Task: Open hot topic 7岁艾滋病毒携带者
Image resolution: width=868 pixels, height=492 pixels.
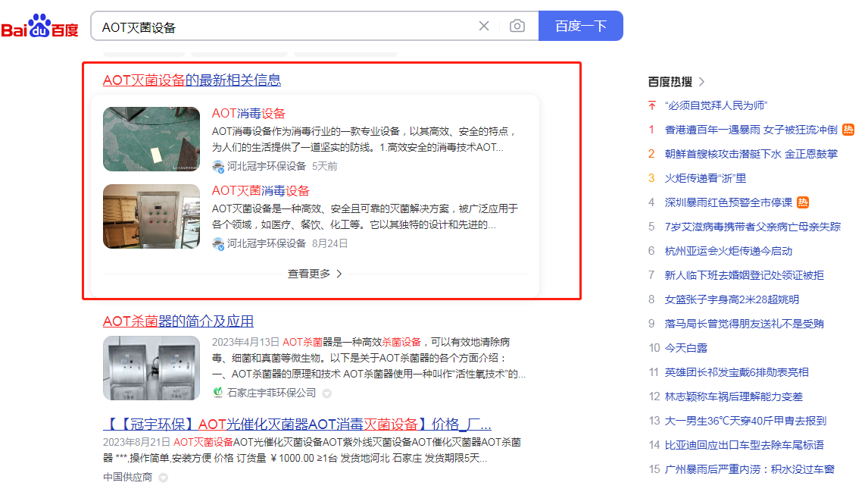Action: click(x=752, y=227)
